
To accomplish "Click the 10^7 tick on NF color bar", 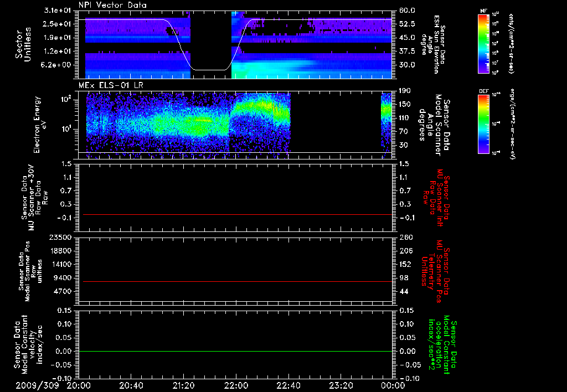I will point(496,63).
